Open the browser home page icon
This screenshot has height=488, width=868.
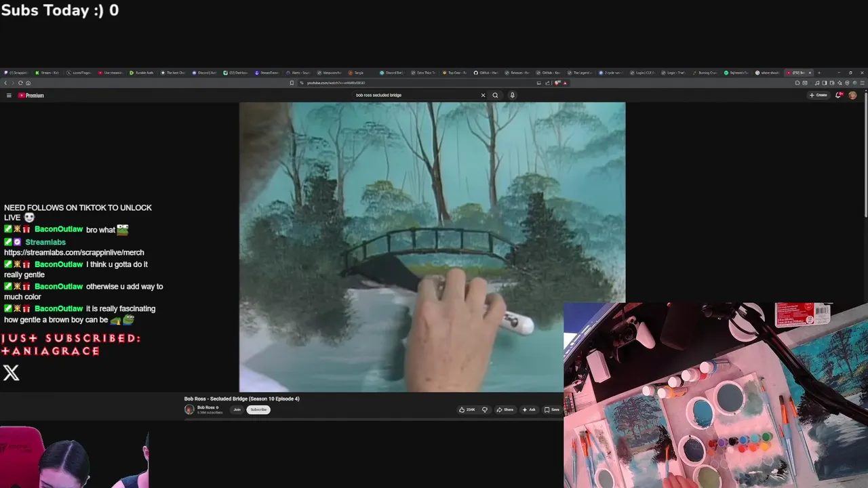(x=28, y=83)
